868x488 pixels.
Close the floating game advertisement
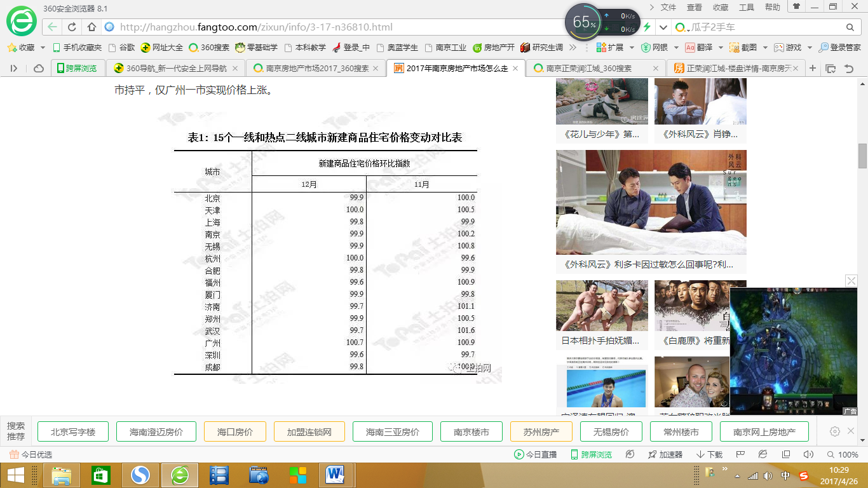coord(851,281)
